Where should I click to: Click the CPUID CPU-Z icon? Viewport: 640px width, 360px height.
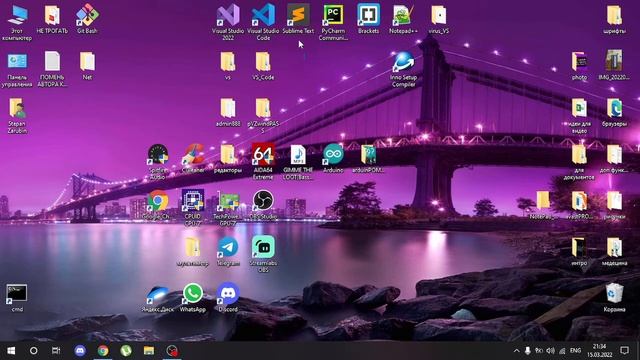[x=193, y=201]
